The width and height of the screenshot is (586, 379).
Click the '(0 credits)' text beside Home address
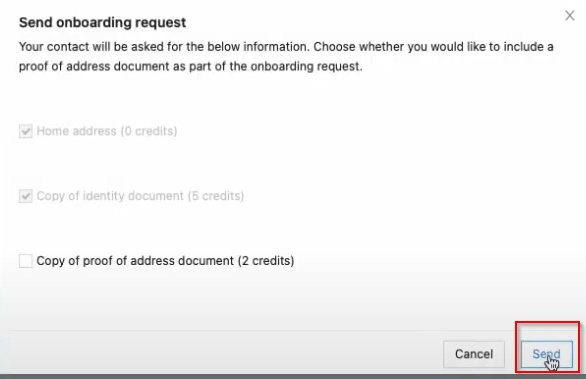(x=149, y=131)
